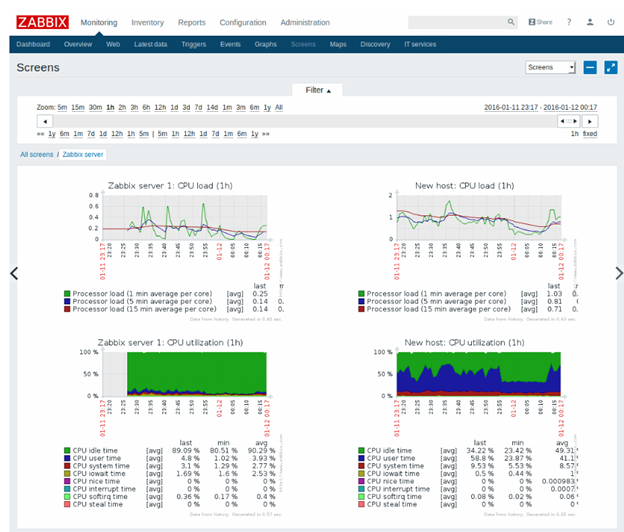
Task: Switch to the Events tab
Action: tap(230, 44)
